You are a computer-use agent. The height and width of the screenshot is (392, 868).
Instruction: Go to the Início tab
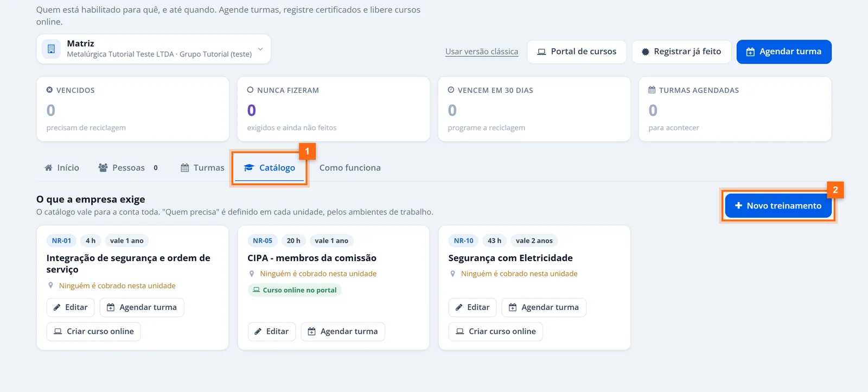[x=62, y=168]
